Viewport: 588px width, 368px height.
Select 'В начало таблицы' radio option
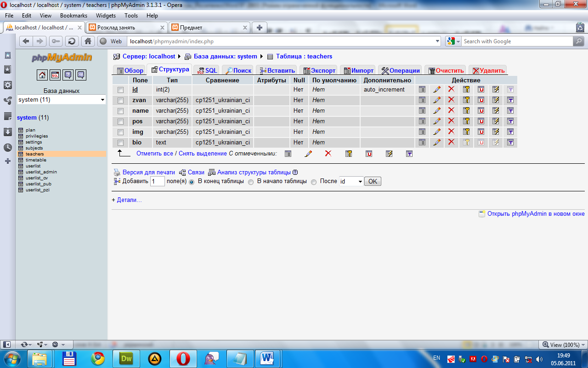251,182
